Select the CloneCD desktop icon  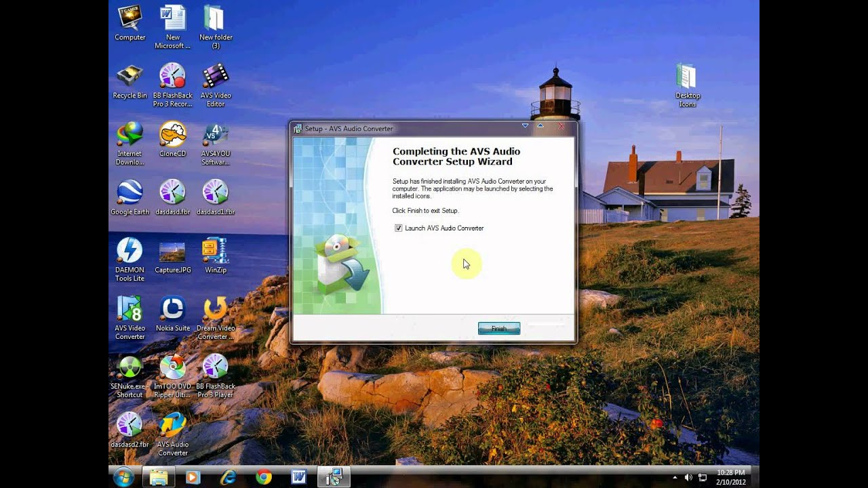pyautogui.click(x=173, y=140)
